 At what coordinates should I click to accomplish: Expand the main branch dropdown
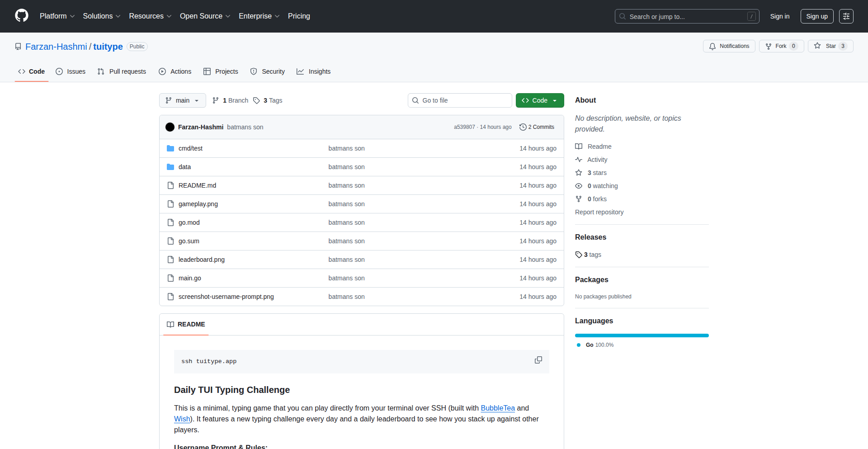182,100
